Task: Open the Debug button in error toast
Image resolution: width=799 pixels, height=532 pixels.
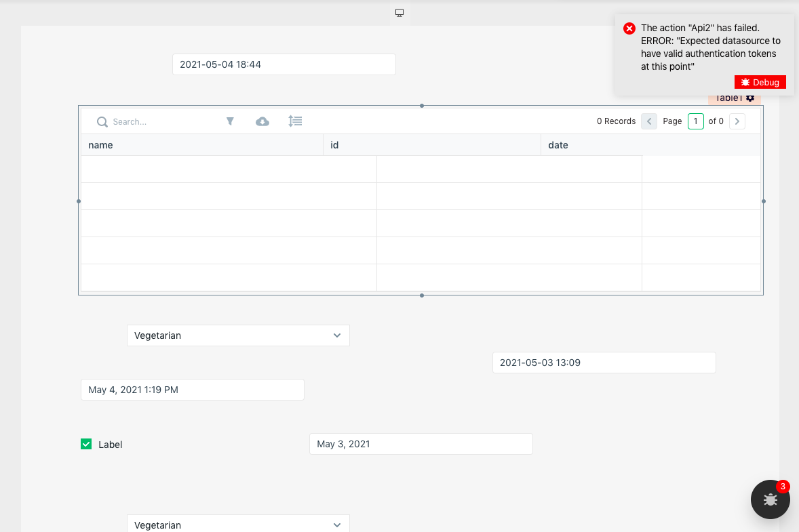Action: click(760, 82)
